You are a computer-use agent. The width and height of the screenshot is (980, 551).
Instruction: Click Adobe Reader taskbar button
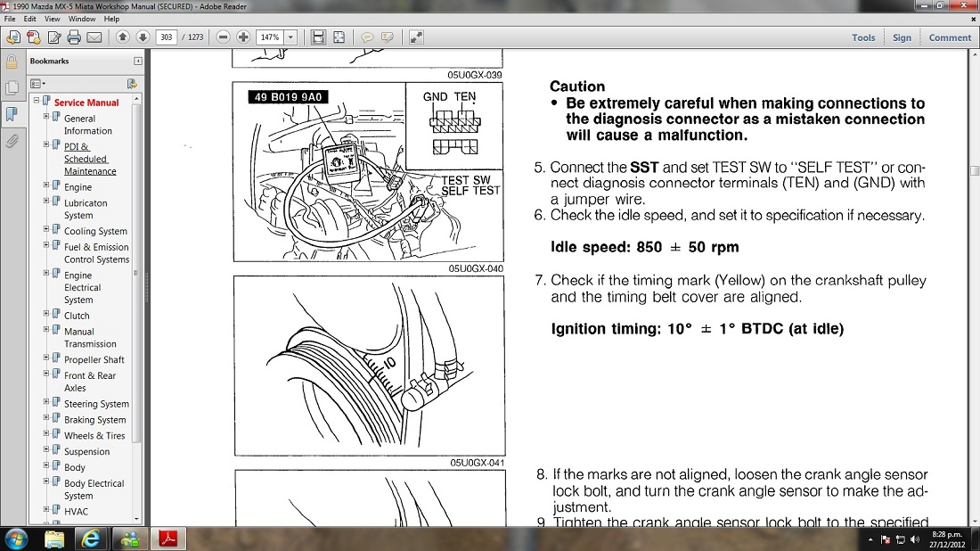(168, 539)
